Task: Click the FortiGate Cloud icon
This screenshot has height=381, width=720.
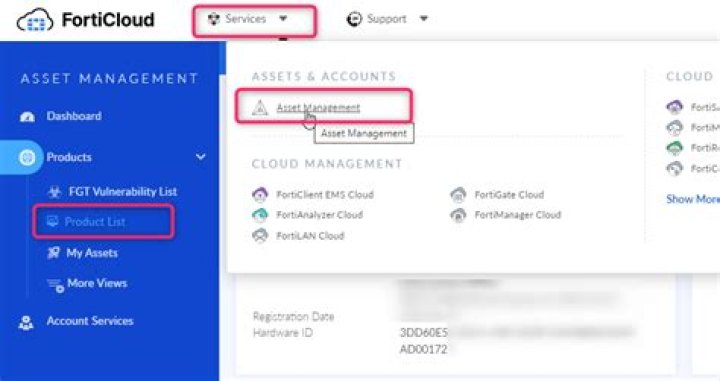Action: point(458,195)
